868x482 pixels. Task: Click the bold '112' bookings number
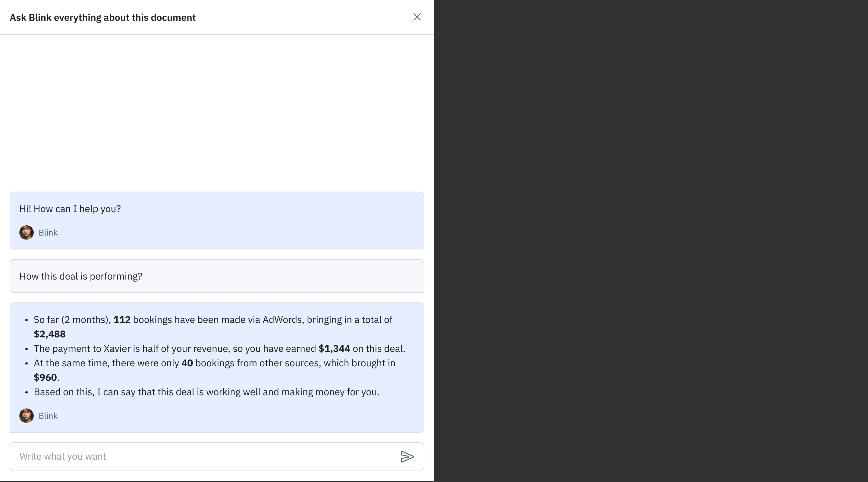pyautogui.click(x=122, y=320)
